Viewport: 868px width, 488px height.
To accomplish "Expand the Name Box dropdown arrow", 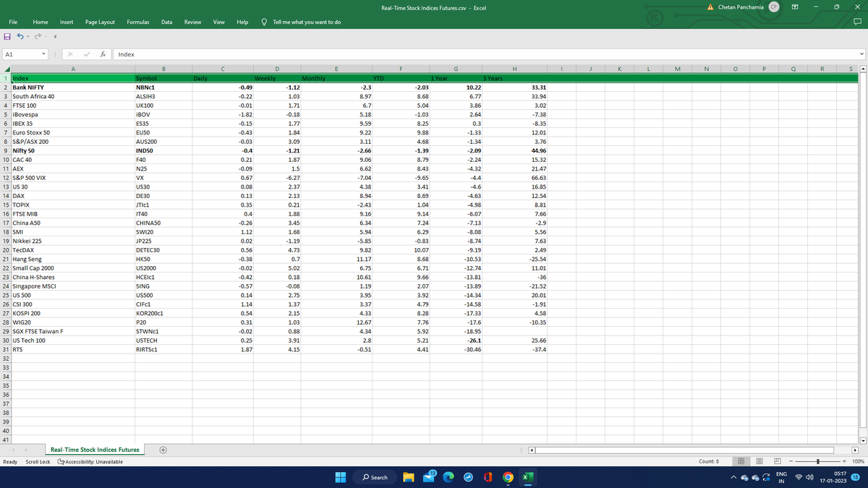I will click(44, 54).
